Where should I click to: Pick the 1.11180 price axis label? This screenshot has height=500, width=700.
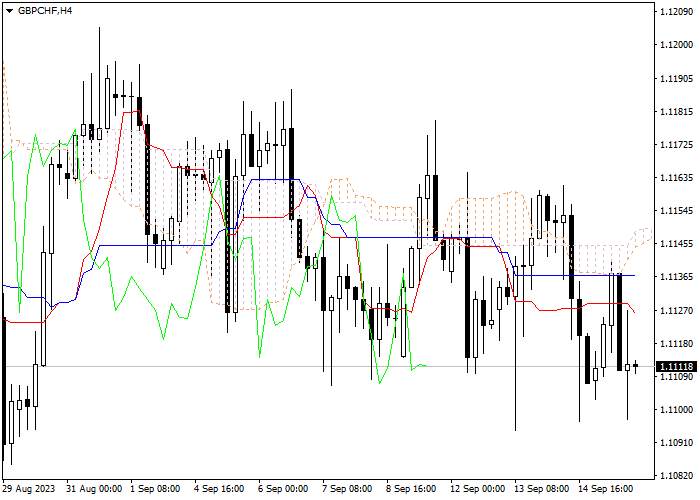coord(677,344)
